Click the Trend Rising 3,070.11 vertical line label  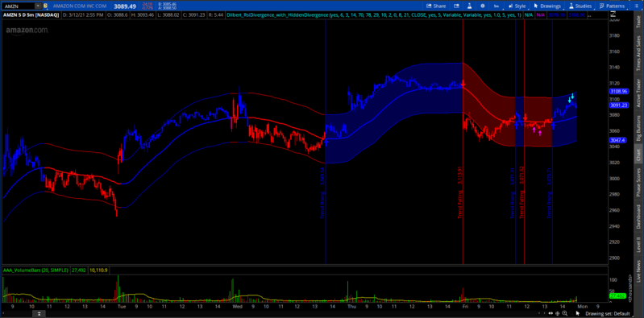pos(549,192)
